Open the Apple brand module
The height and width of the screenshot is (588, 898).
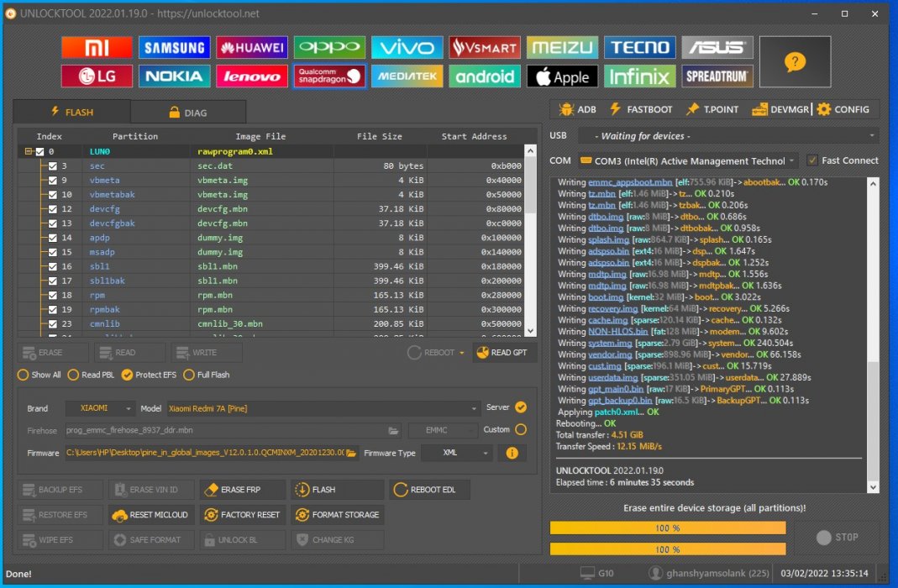pos(562,76)
